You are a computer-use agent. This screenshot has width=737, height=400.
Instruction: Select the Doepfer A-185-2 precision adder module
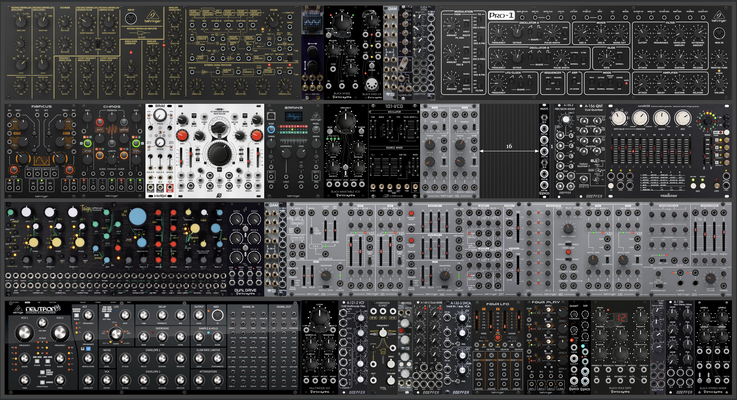click(x=565, y=150)
